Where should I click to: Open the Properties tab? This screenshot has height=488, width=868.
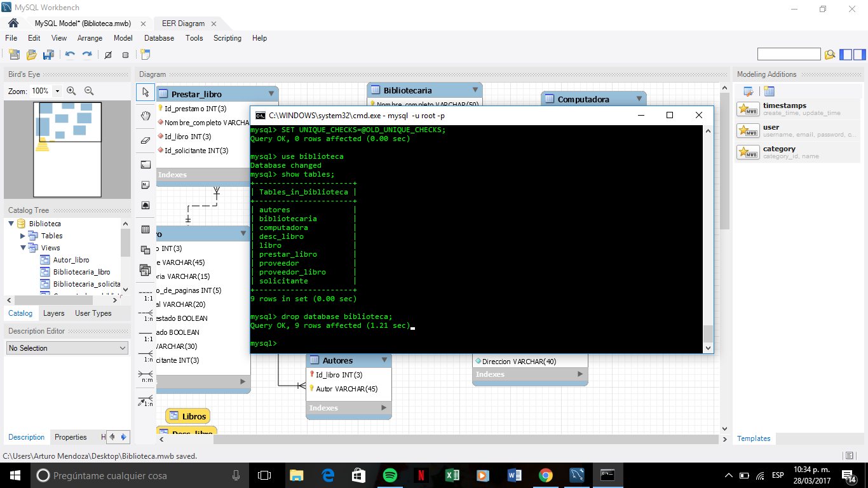pos(71,437)
